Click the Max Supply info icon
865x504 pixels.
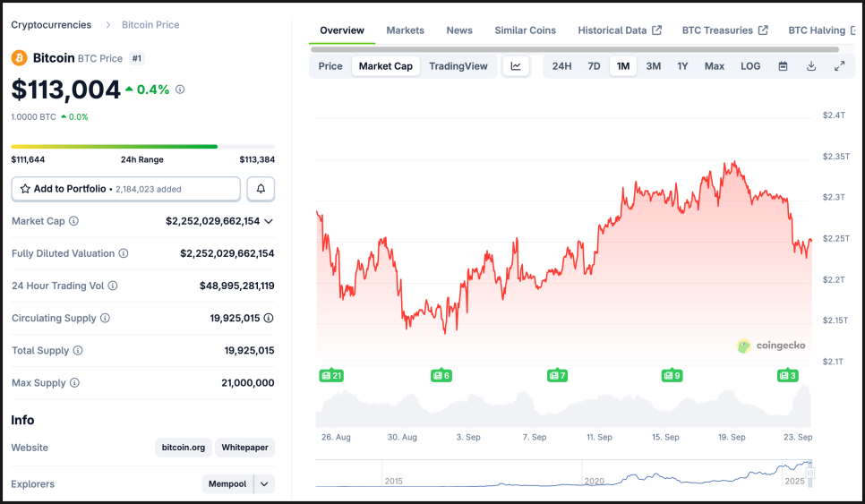click(74, 382)
